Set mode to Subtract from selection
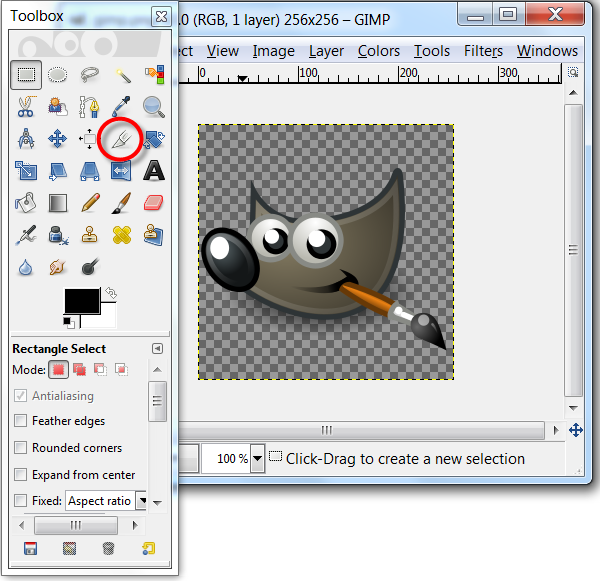The height and width of the screenshot is (581, 600). 100,370
